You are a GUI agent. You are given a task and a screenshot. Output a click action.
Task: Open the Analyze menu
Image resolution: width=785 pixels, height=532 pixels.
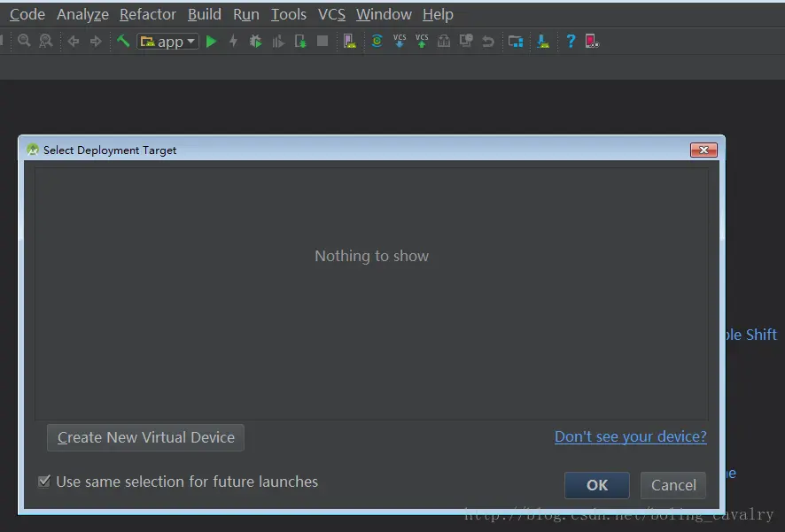(x=82, y=14)
